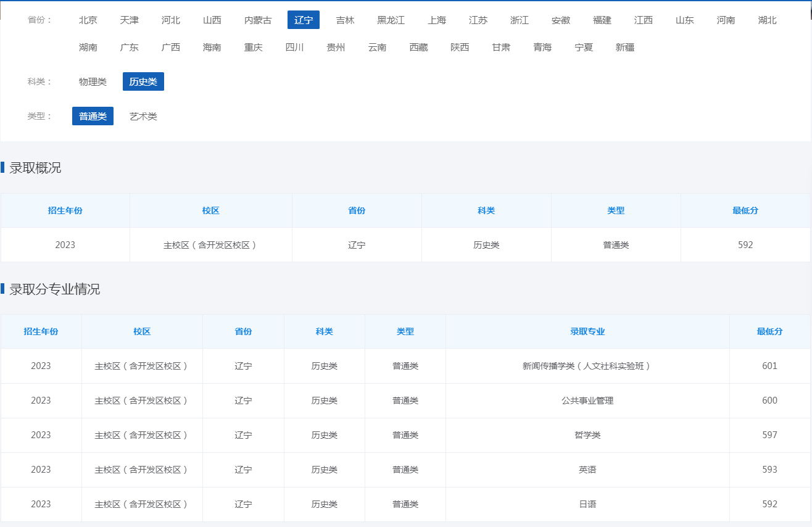Click 英语 major cell
812x527 pixels.
point(587,470)
